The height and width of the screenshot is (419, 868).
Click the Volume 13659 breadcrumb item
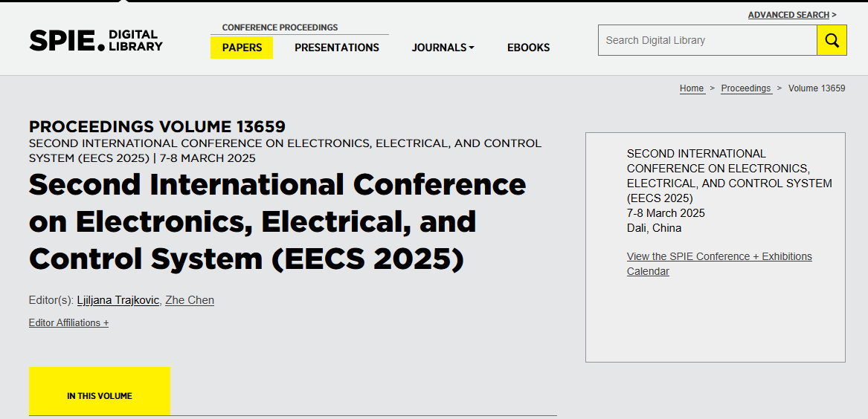(x=817, y=88)
